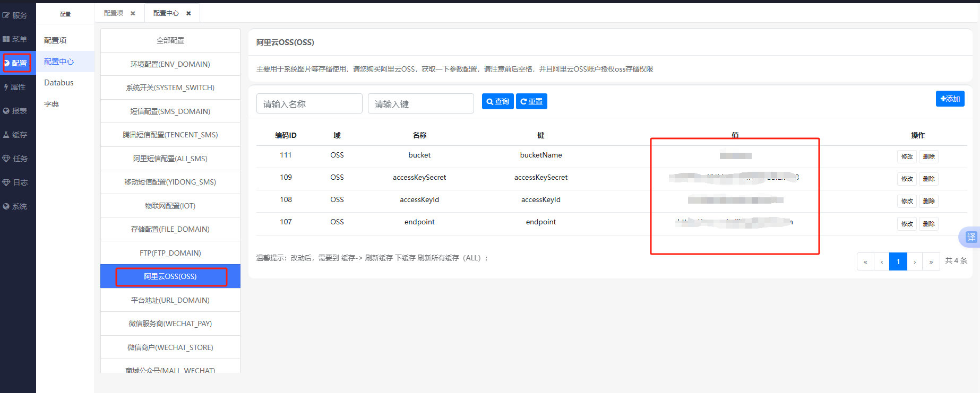Delete the endpoint row with 删除
This screenshot has width=980, height=393.
pyautogui.click(x=929, y=224)
